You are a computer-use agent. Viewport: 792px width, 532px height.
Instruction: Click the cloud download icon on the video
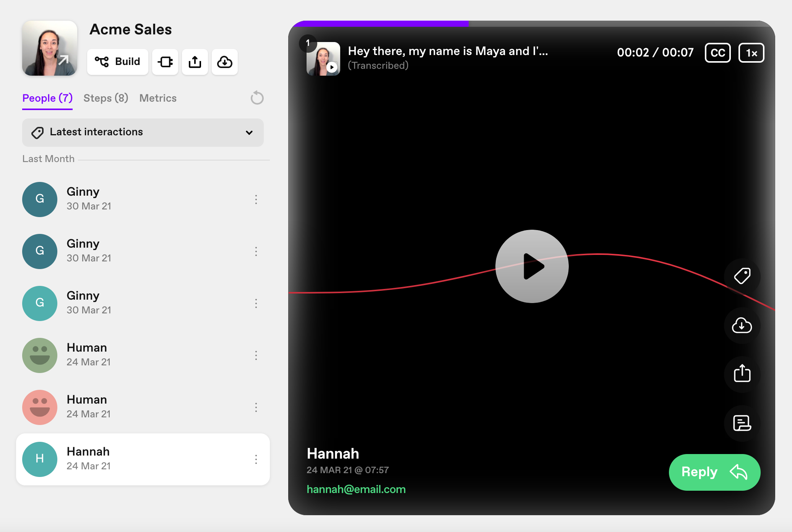click(x=742, y=325)
